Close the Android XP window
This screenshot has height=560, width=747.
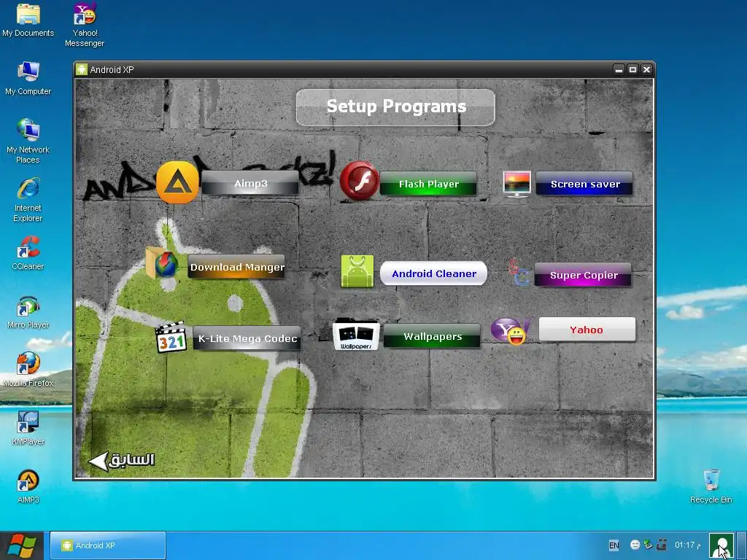[x=646, y=69]
